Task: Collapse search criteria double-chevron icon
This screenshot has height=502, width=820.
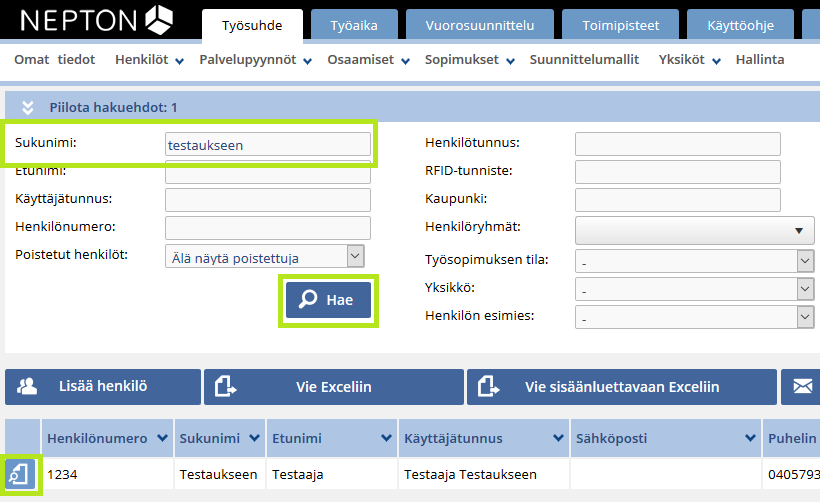Action: [28, 108]
